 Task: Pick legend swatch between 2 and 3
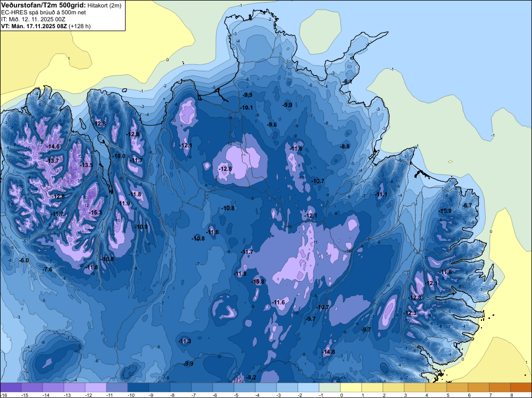tap(394, 387)
